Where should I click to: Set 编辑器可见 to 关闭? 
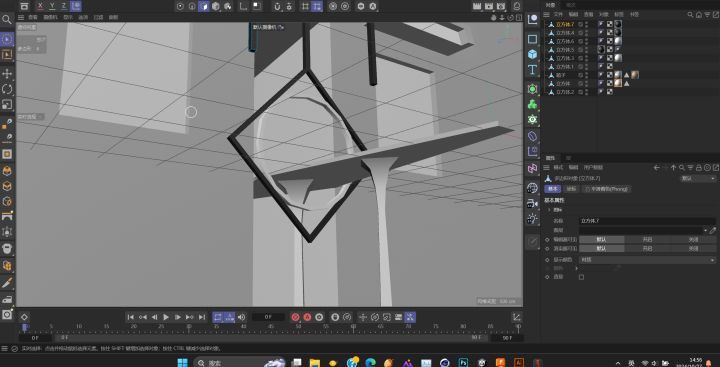pos(693,239)
